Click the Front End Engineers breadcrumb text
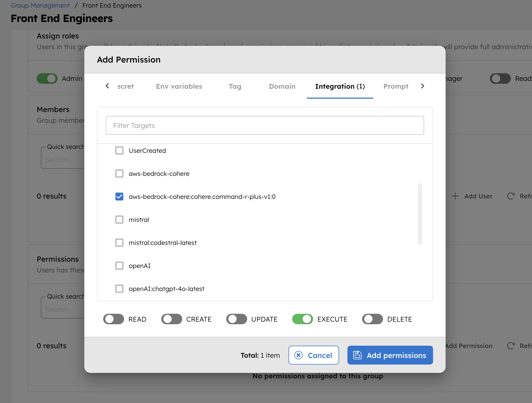This screenshot has width=532, height=403. (112, 5)
